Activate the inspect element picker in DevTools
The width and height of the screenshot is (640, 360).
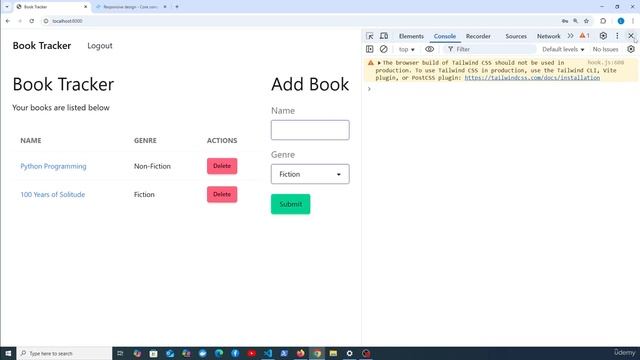point(370,36)
